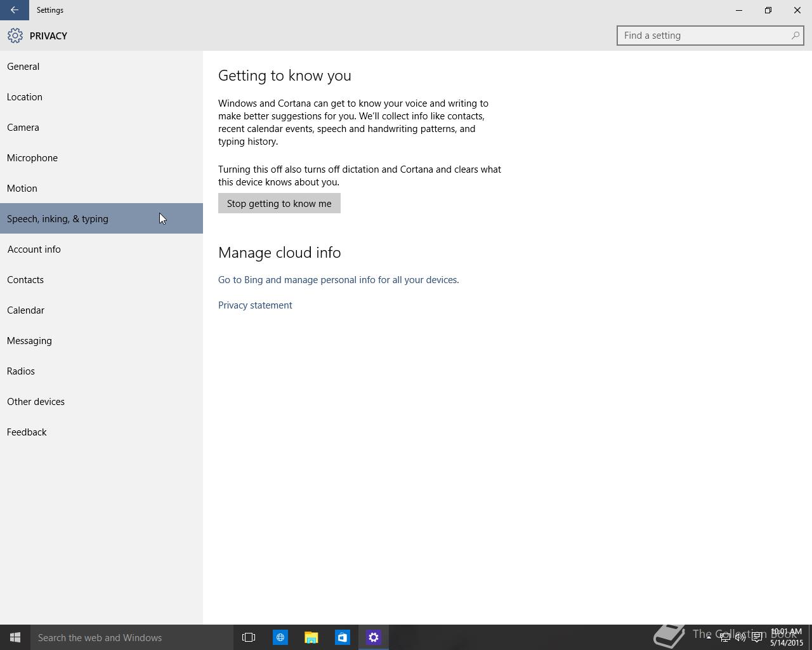812x650 pixels.
Task: Open Contacts privacy settings
Action: pos(101,279)
